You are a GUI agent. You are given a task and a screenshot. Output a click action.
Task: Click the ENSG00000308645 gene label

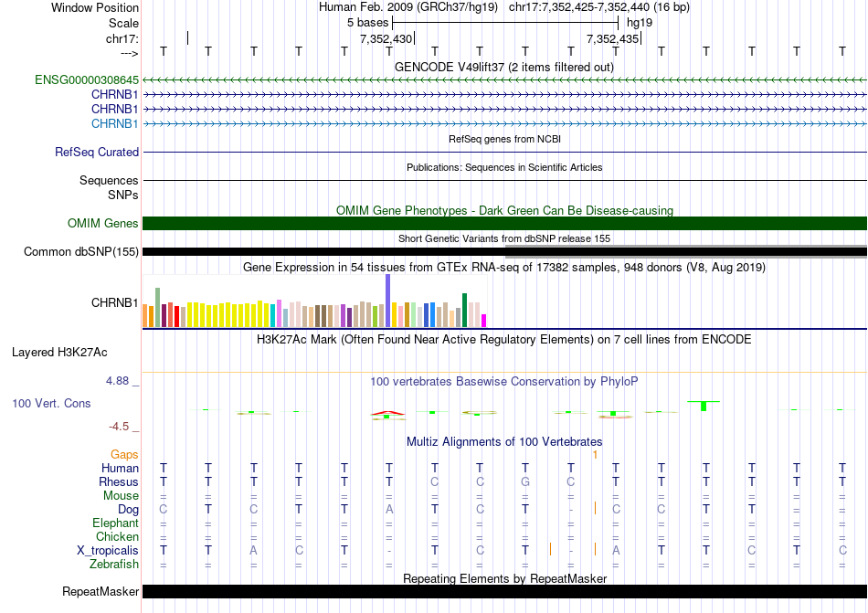tap(87, 80)
